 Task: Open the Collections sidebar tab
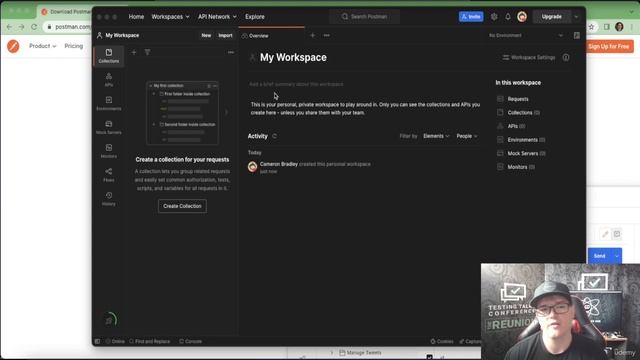[x=109, y=56]
